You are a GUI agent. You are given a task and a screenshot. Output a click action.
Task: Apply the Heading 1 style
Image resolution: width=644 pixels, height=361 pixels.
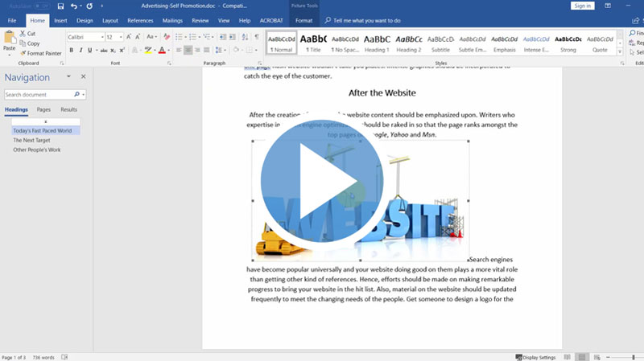pyautogui.click(x=377, y=42)
